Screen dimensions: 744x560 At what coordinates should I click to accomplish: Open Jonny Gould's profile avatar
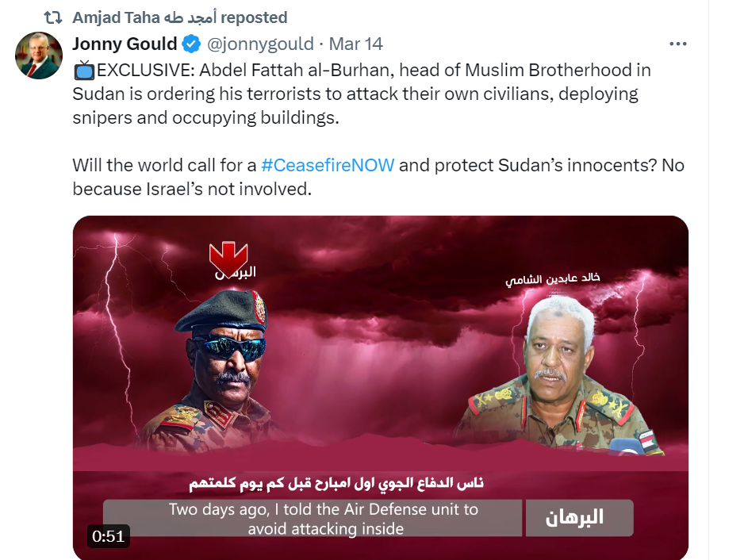[39, 55]
